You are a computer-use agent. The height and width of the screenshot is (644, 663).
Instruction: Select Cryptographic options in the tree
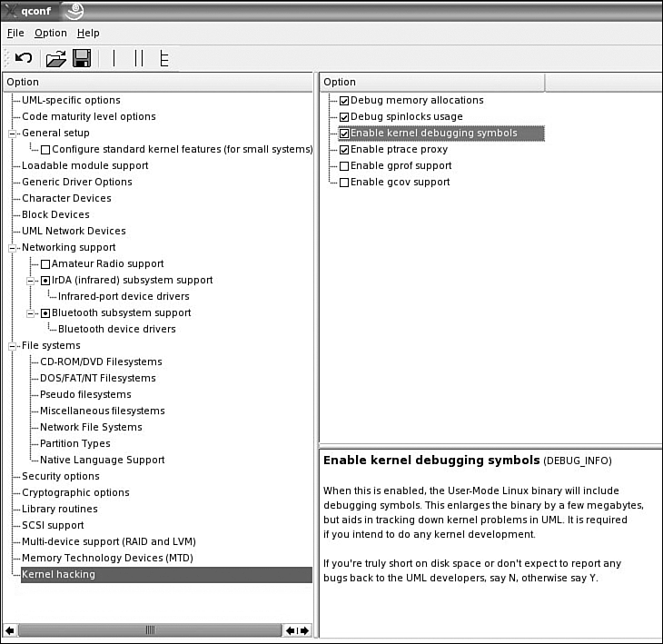point(75,492)
